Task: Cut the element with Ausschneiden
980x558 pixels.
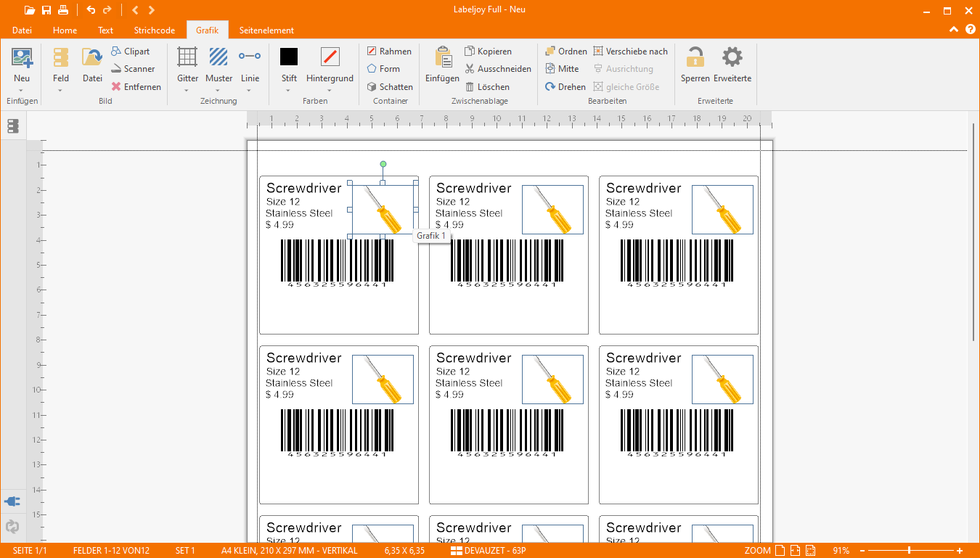Action: tap(498, 69)
